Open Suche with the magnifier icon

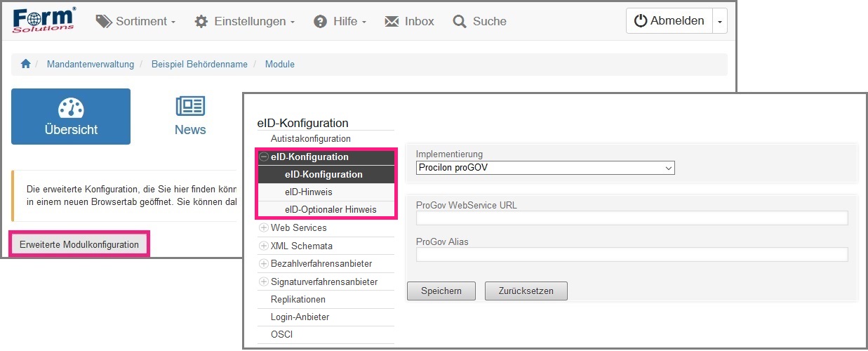[479, 21]
